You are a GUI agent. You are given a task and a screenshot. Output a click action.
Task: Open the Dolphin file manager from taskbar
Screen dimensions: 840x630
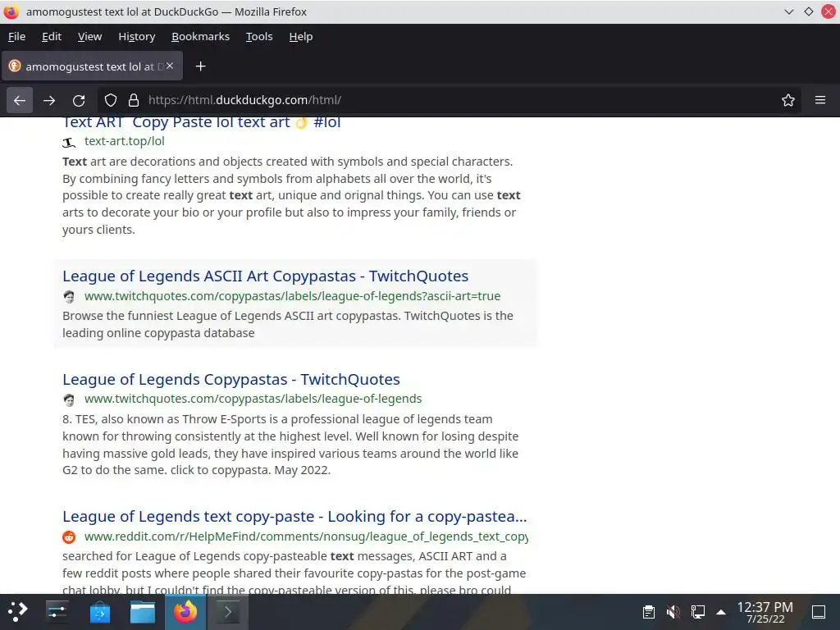point(143,612)
